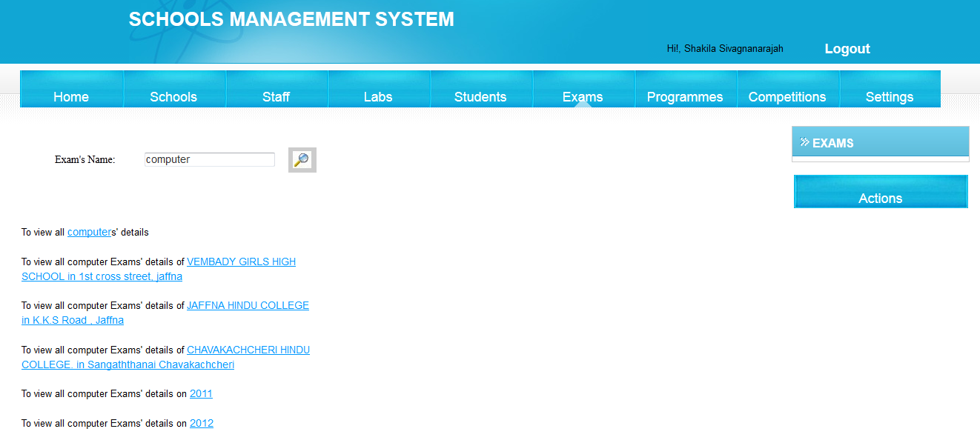Screen dimensions: 980x443
Task: Open the Schools menu tab
Action: click(173, 96)
